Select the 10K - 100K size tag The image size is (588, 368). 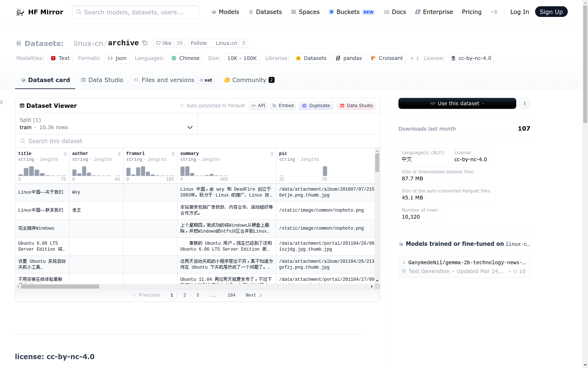(242, 58)
